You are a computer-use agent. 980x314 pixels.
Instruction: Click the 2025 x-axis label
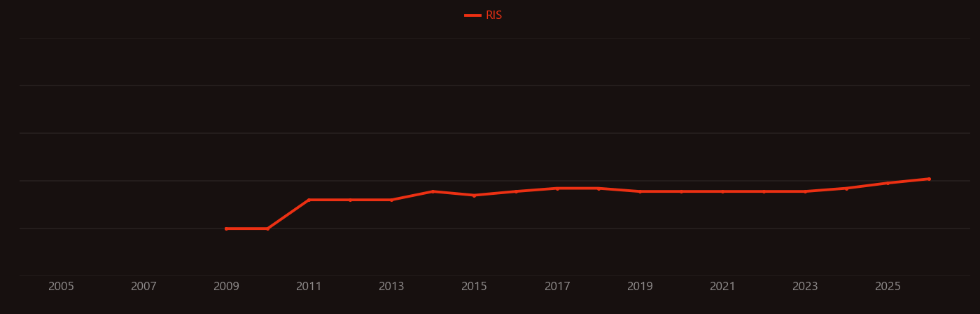point(888,287)
